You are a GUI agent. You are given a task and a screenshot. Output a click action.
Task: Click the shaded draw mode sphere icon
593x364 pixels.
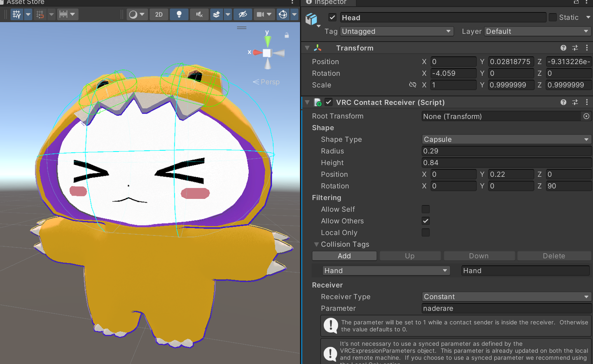[x=133, y=14]
